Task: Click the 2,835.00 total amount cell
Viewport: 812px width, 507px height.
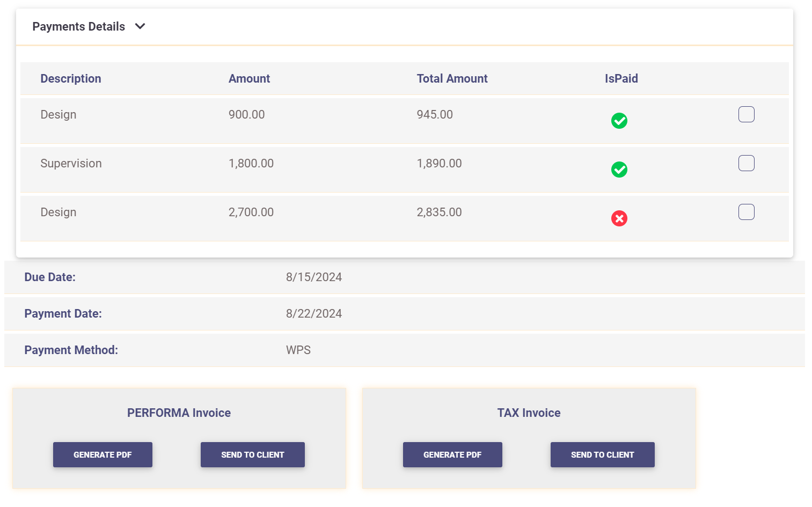Action: [439, 212]
